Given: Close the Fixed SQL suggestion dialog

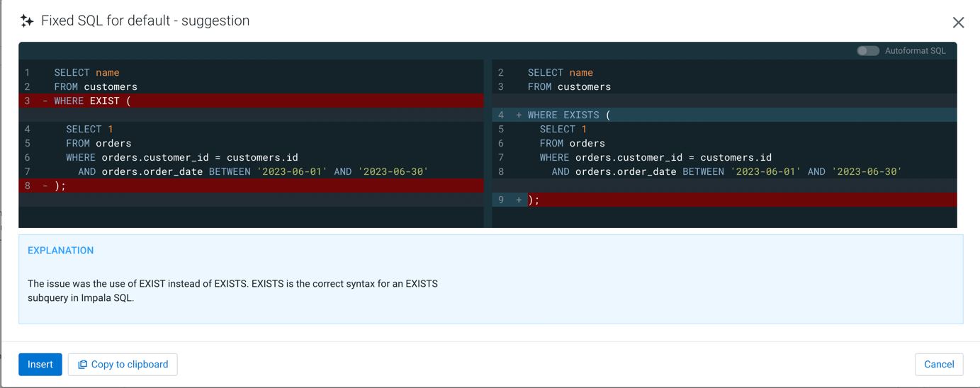Looking at the screenshot, I should pos(958,23).
